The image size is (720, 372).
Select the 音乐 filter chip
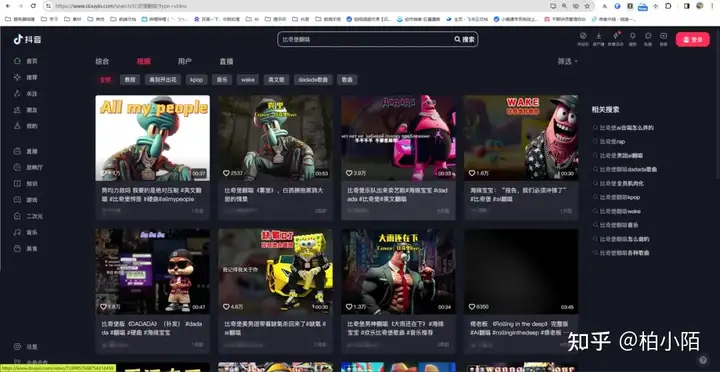click(x=222, y=79)
